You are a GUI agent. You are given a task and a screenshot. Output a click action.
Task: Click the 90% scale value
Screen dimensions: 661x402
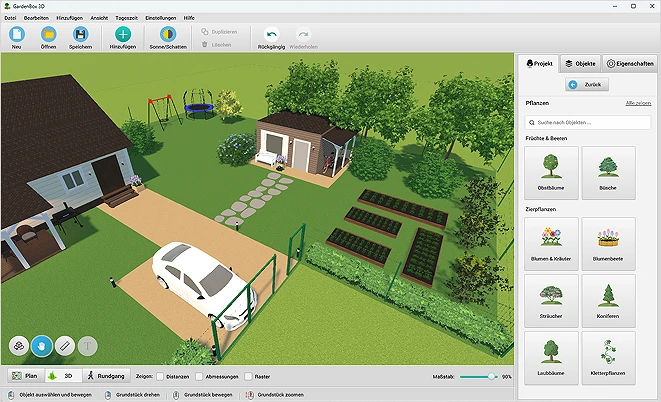pos(506,376)
